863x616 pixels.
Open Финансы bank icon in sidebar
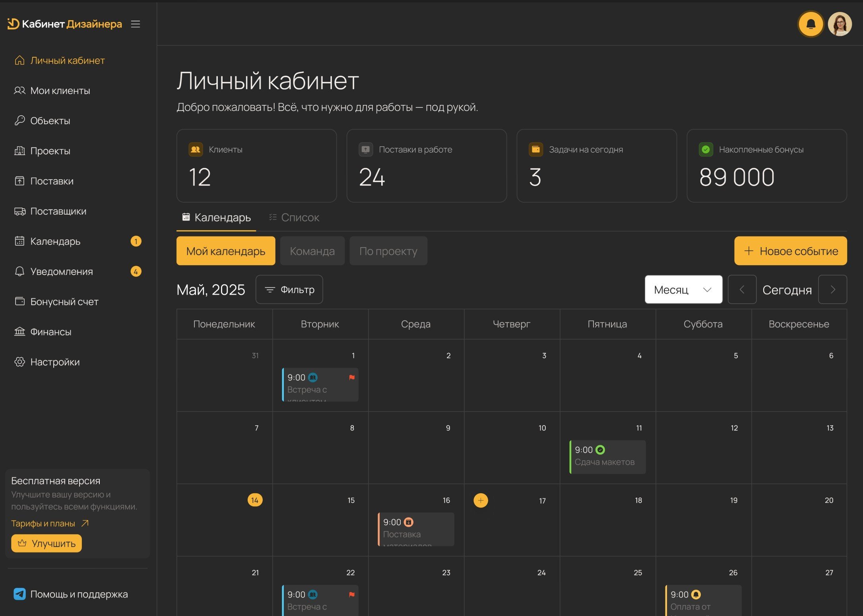coord(19,331)
